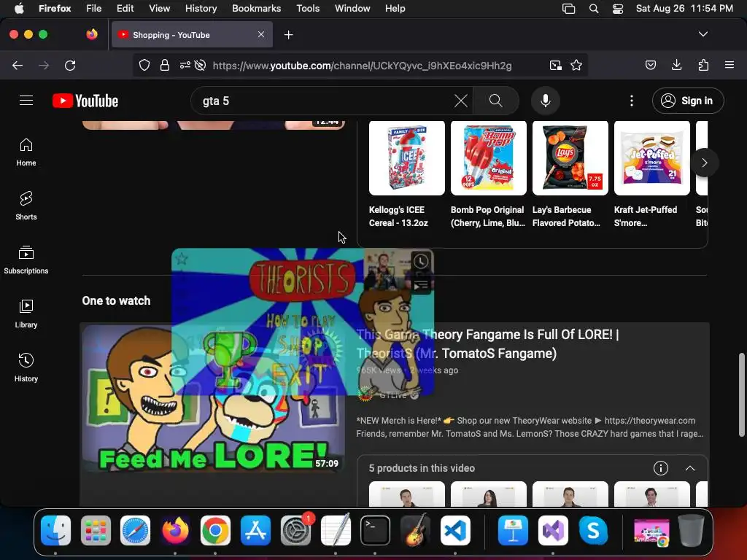
Task: Open list all tabs dropdown
Action: [703, 34]
